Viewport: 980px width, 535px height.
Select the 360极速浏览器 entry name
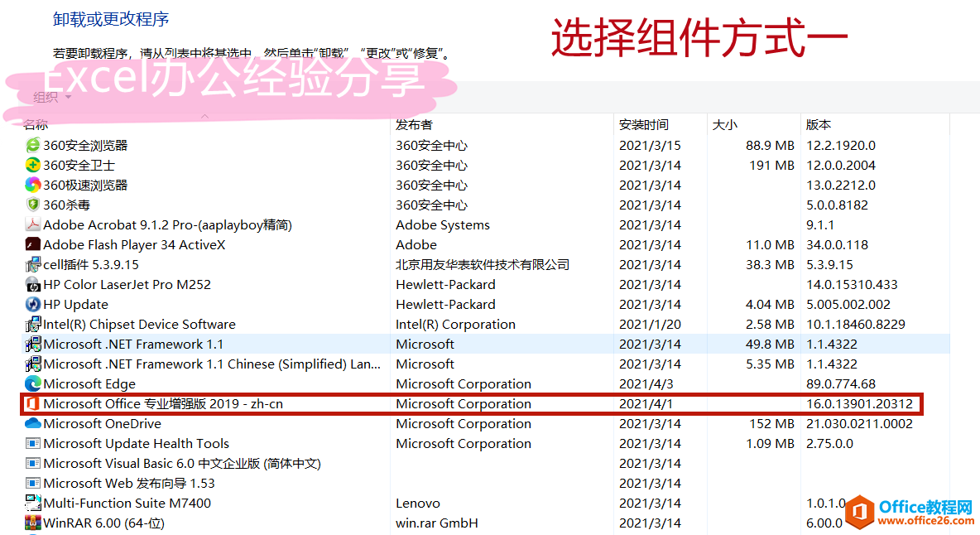(85, 185)
